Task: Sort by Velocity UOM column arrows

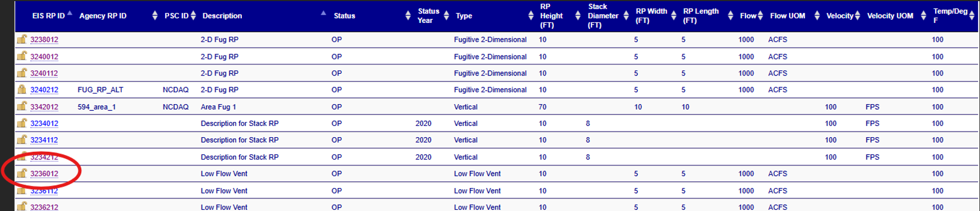Action: (x=923, y=16)
